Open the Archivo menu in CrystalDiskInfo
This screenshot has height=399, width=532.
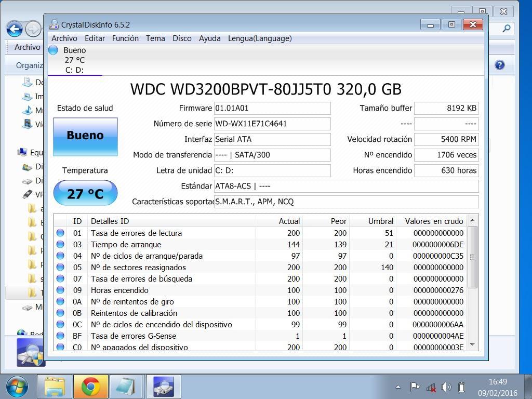pyautogui.click(x=64, y=38)
